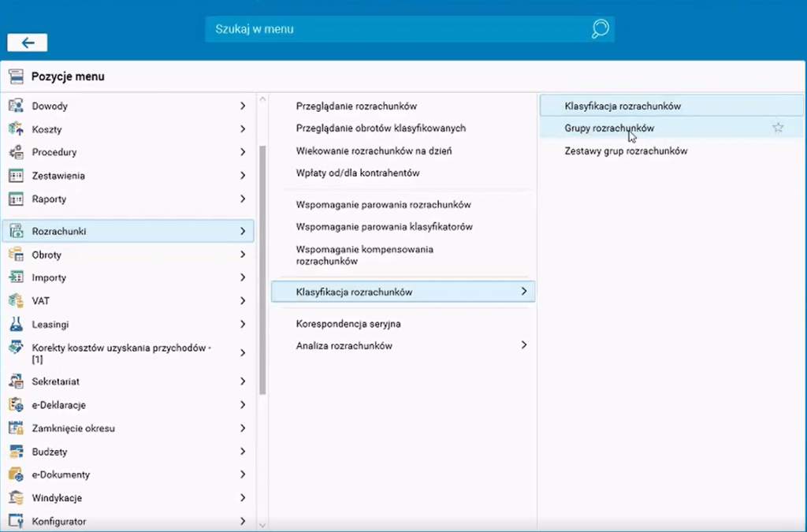
Task: Go back using the arrow button
Action: tap(28, 43)
